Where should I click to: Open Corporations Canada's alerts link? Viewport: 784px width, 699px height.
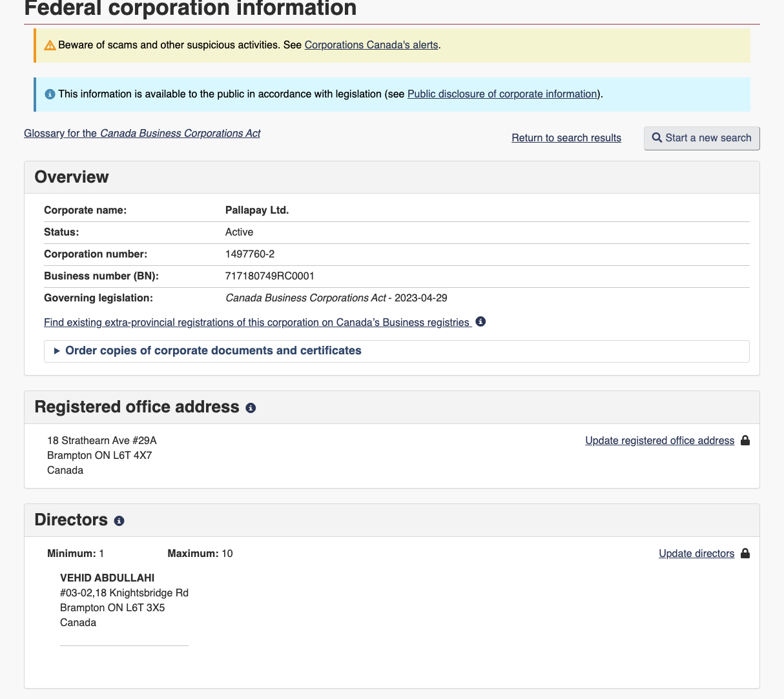click(x=371, y=45)
